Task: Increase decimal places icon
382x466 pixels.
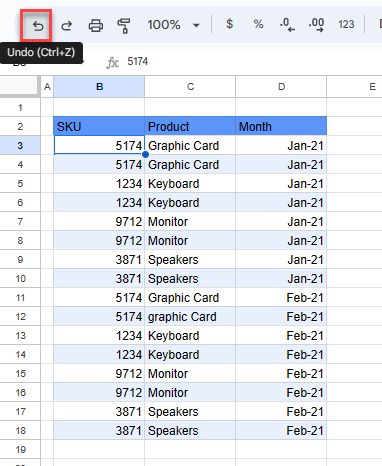Action: tap(316, 25)
